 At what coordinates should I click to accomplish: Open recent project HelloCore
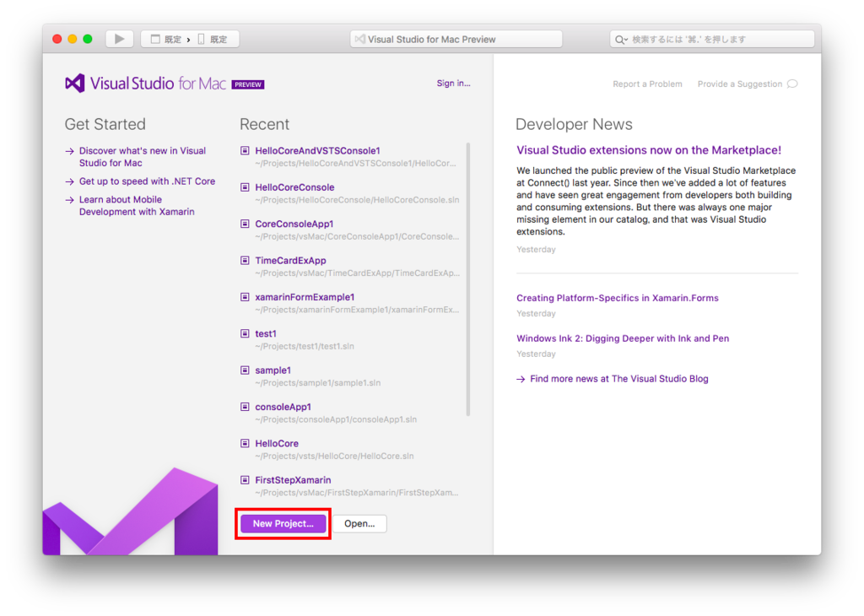tap(277, 444)
